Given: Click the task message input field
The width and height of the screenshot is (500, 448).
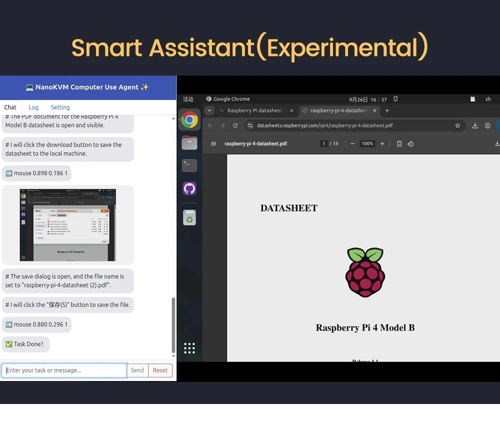Looking at the screenshot, I should coord(64,370).
